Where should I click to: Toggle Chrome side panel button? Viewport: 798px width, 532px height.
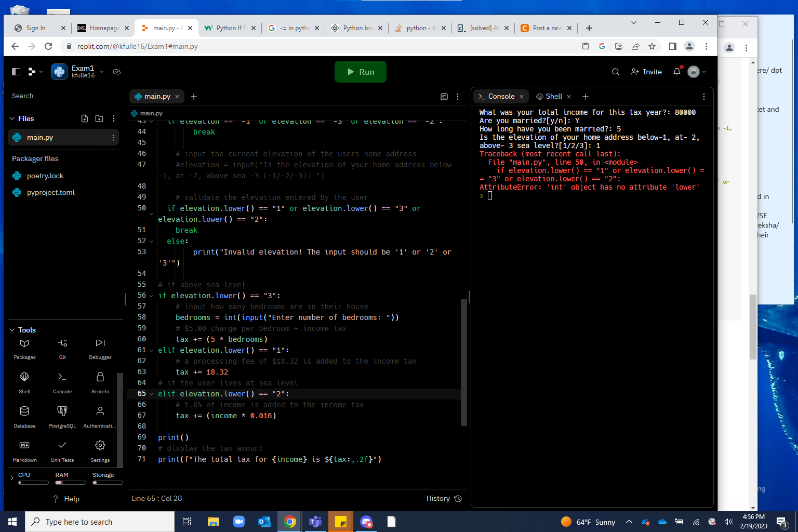tap(672, 46)
